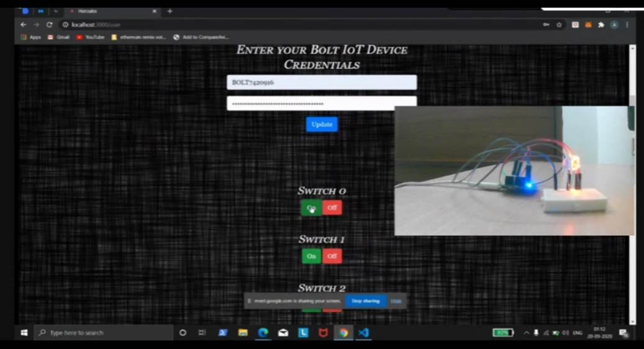Open Visual Studio Code from the taskbar
The image size is (644, 349).
(x=363, y=333)
